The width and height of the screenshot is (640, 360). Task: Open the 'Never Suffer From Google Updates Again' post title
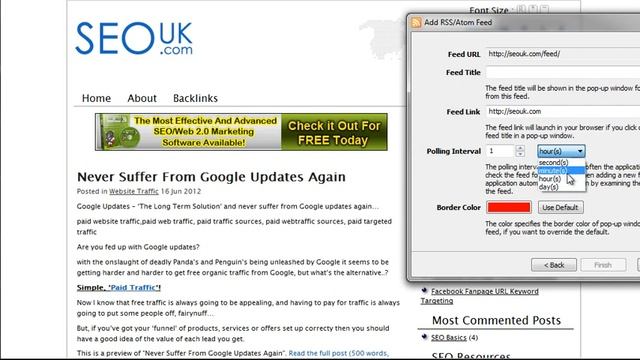(x=211, y=177)
